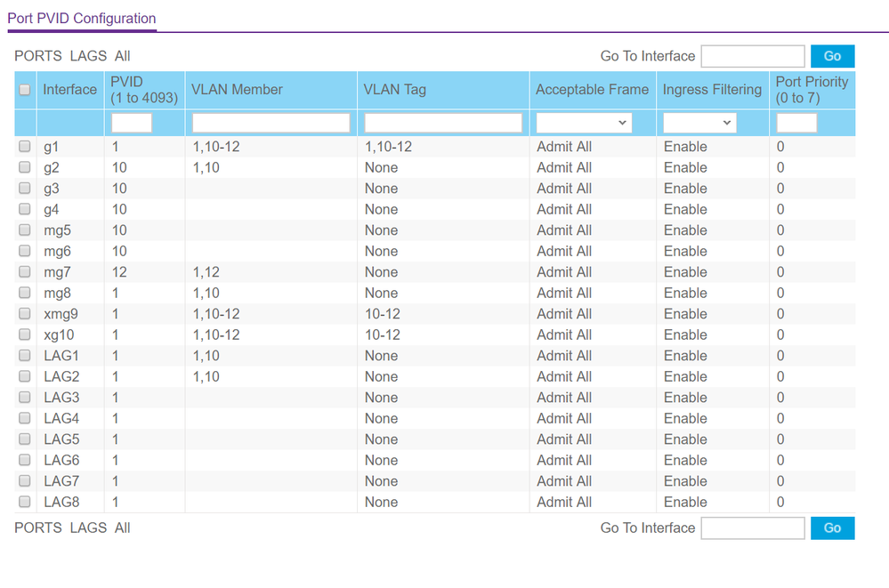Click the top Go button
This screenshot has height=588, width=889.
point(831,55)
